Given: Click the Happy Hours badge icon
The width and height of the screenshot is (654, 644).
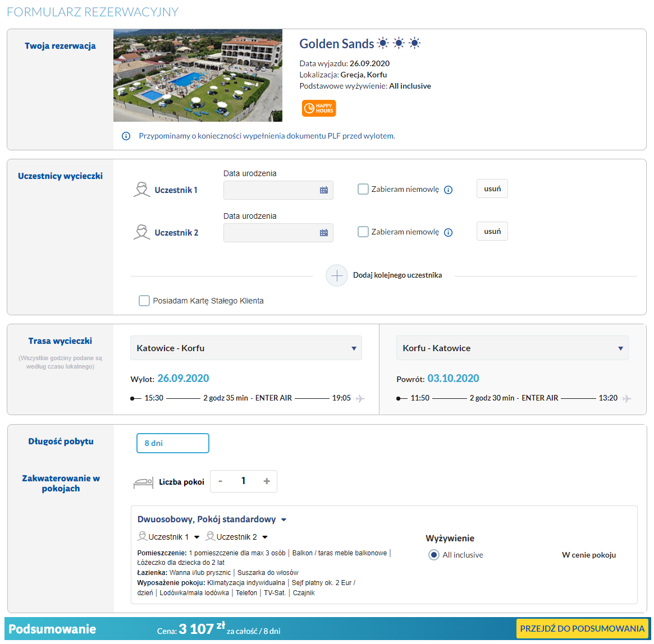Looking at the screenshot, I should point(318,108).
